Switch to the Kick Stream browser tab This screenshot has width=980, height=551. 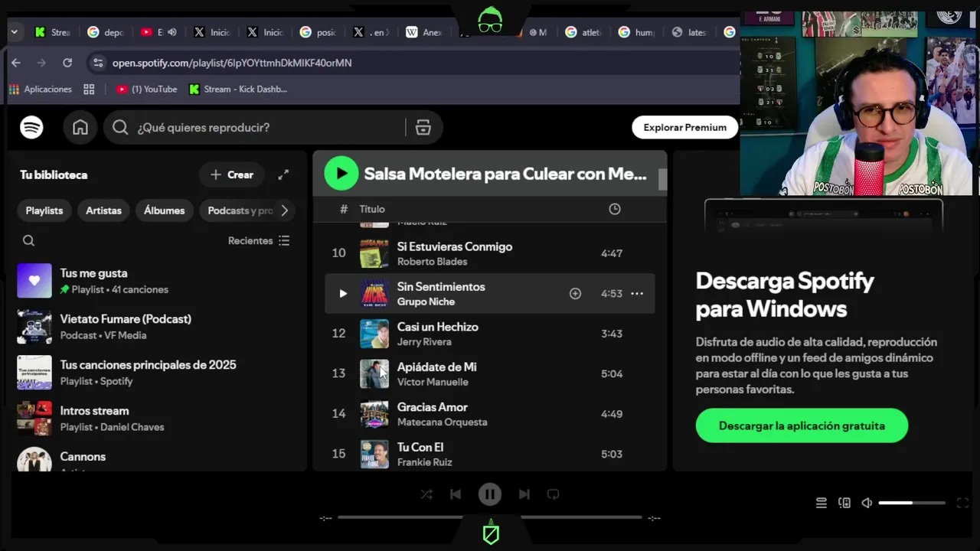click(x=52, y=32)
